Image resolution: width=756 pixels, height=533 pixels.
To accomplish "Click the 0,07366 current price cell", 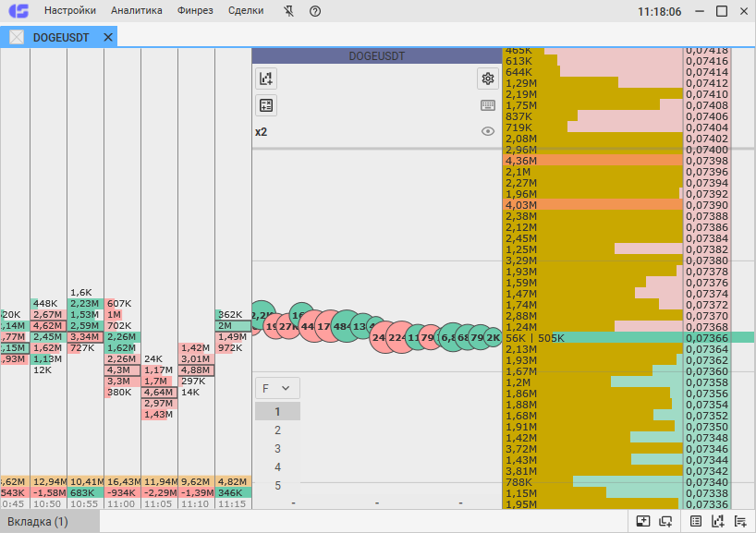I will [x=707, y=338].
